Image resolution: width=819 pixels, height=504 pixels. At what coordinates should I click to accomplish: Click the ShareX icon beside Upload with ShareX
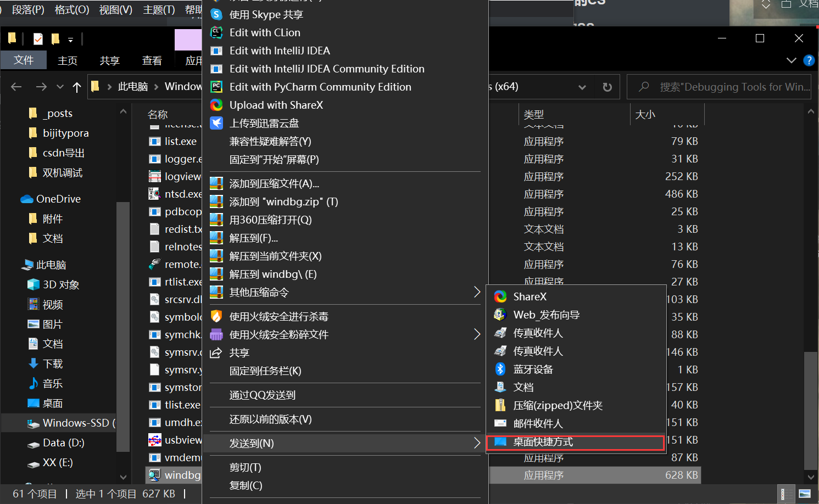tap(216, 105)
